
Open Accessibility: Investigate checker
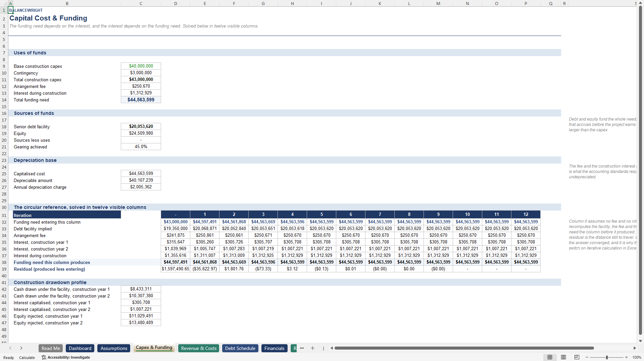(x=66, y=357)
